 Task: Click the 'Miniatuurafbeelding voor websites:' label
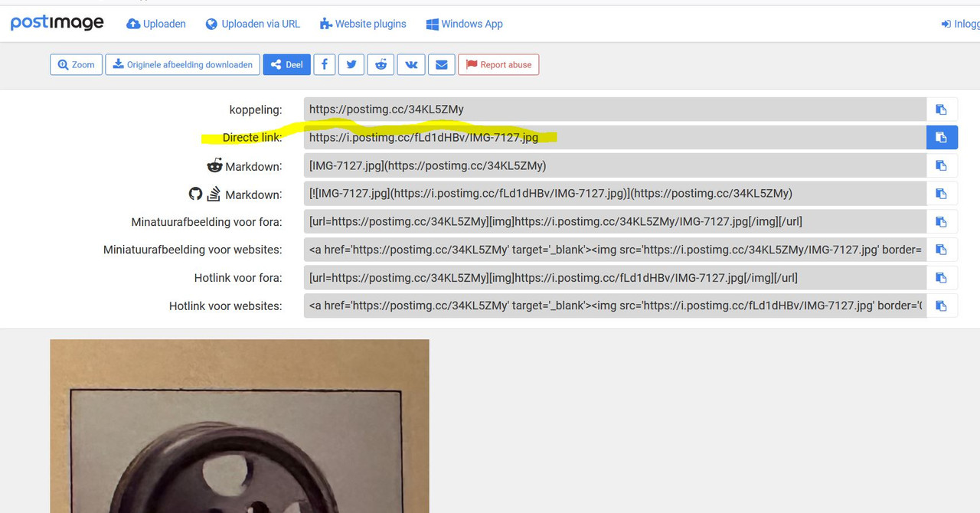pos(193,250)
